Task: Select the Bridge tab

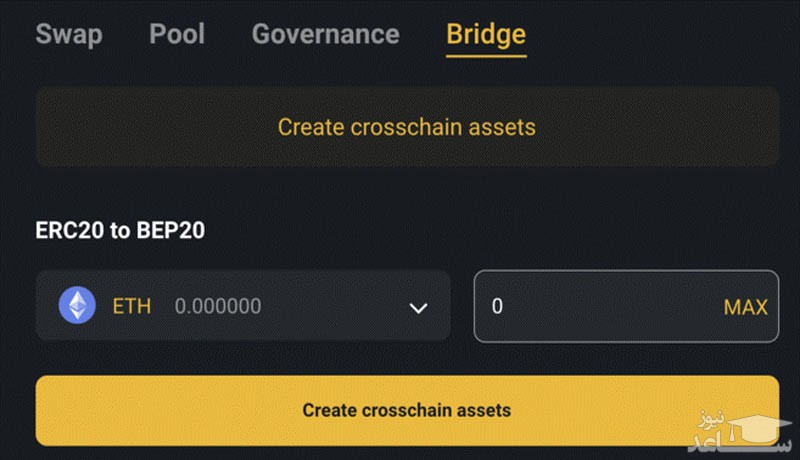Action: pos(486,34)
